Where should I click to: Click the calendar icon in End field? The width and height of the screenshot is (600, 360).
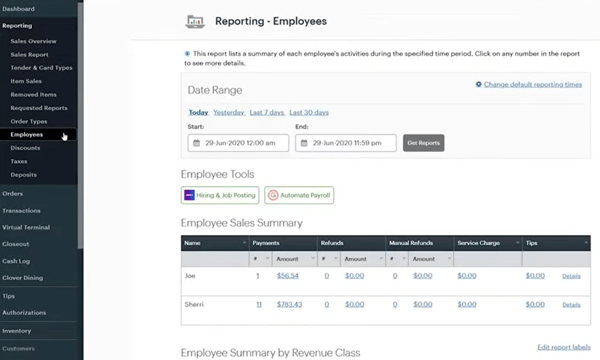click(304, 143)
